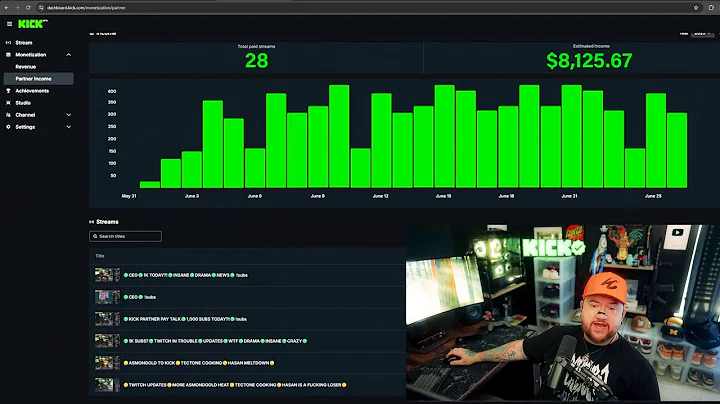The height and width of the screenshot is (404, 720).
Task: Open the Channel menu label
Action: (x=25, y=115)
